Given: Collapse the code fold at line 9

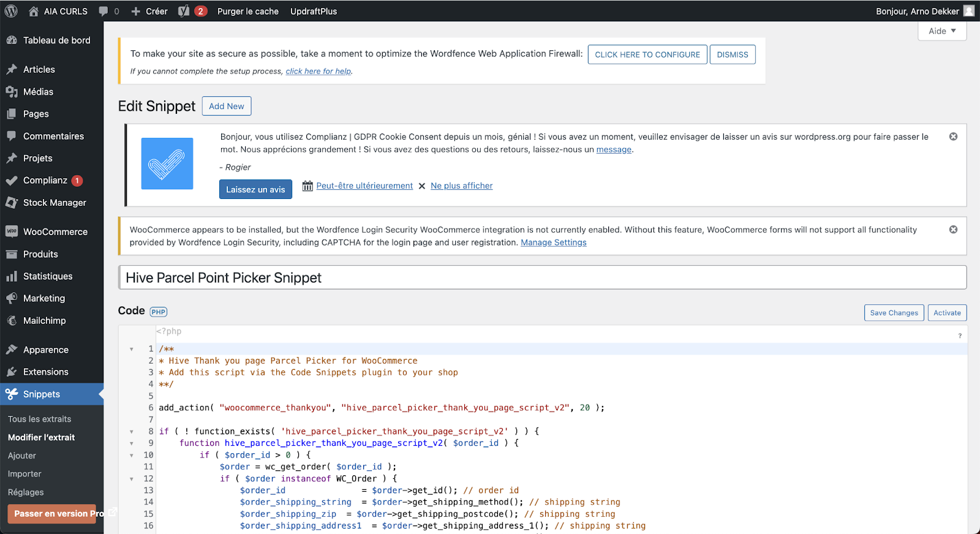Looking at the screenshot, I should [x=132, y=443].
